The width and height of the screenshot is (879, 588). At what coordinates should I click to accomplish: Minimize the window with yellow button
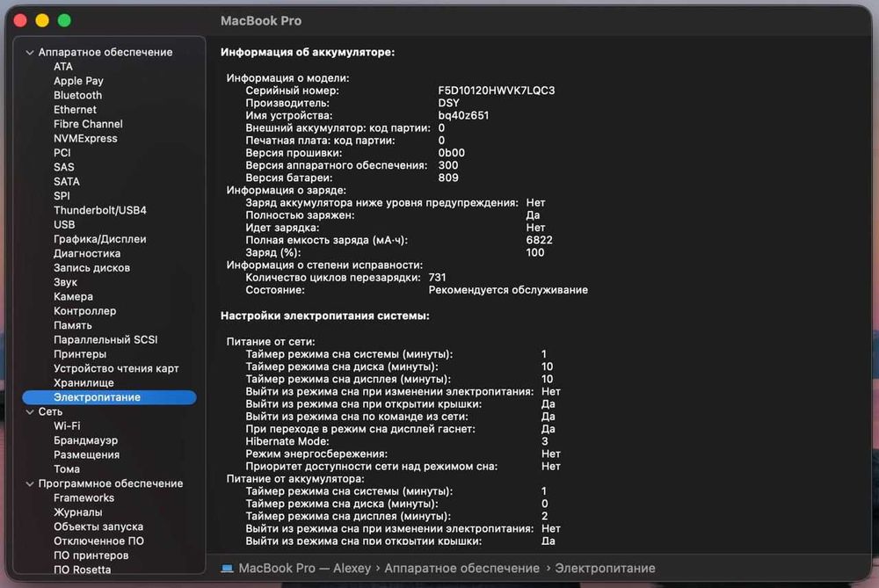pyautogui.click(x=42, y=21)
